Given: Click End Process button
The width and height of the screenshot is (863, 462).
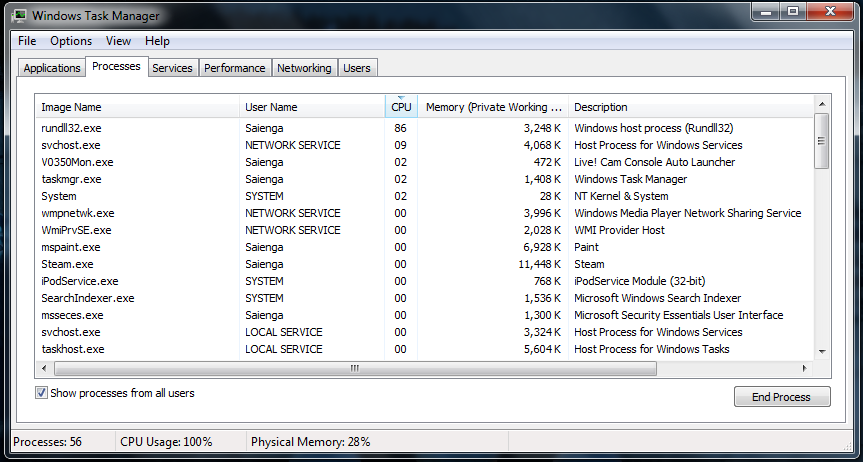Looking at the screenshot, I should click(781, 397).
